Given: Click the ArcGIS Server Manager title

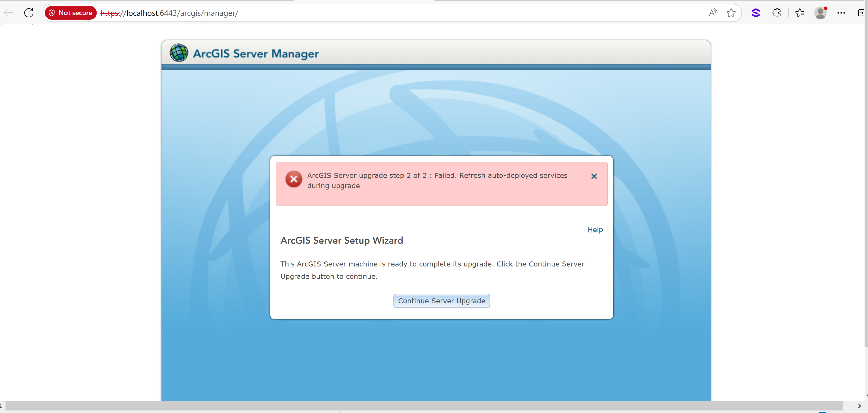Looking at the screenshot, I should coord(256,54).
